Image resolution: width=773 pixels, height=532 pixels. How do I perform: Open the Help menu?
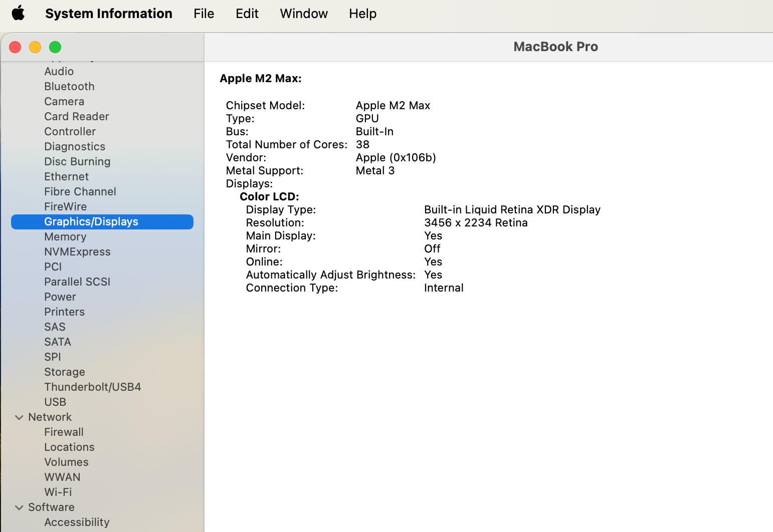362,14
